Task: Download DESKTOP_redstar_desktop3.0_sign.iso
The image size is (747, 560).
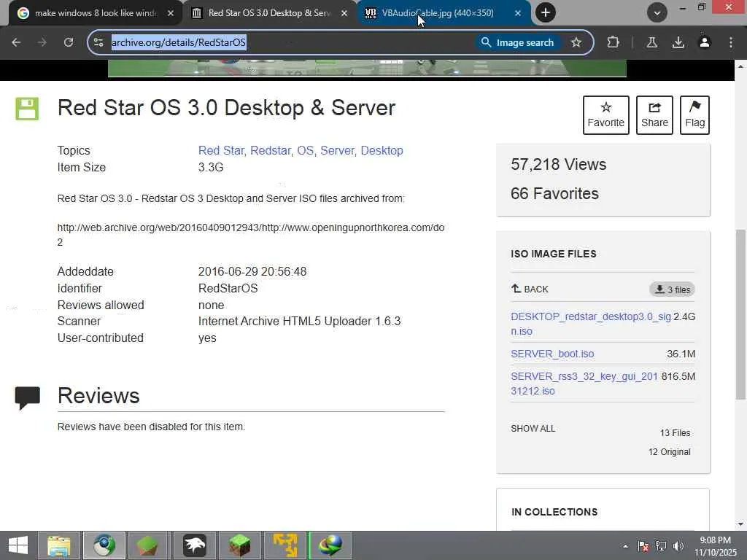Action: 591,324
